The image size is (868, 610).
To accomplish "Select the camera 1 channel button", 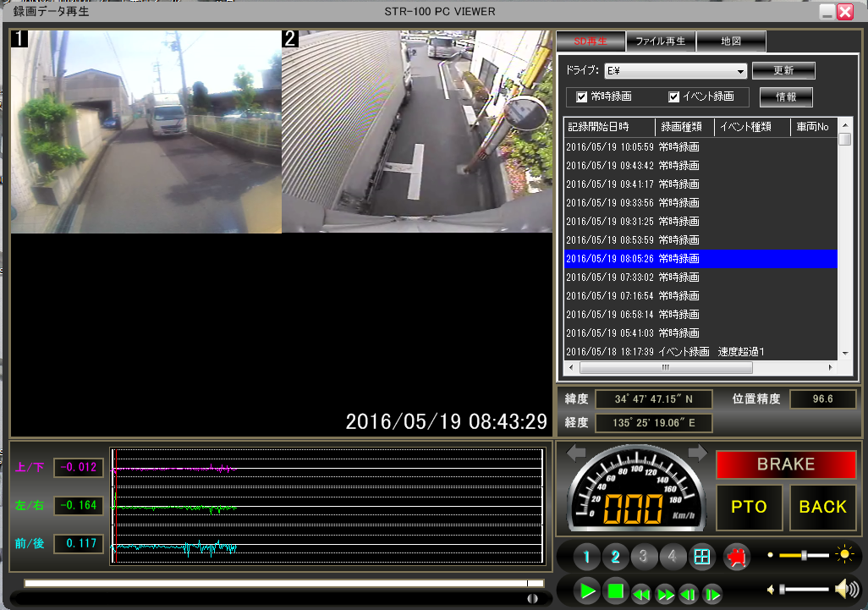I will (x=587, y=557).
